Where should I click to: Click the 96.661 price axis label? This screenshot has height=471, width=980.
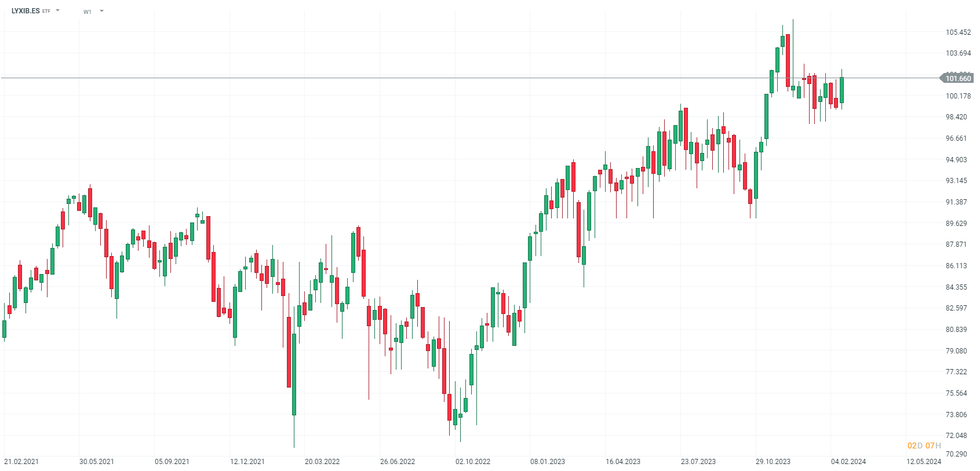tap(956, 138)
